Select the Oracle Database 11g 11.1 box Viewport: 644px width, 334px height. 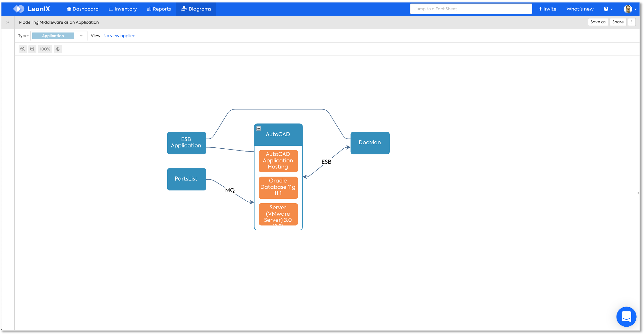(x=278, y=188)
